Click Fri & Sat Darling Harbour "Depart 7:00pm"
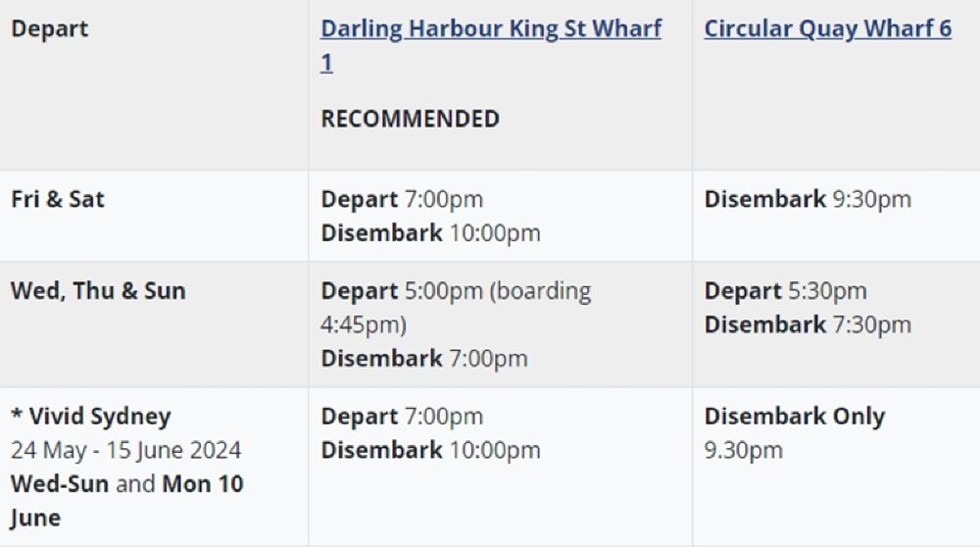Viewport: 980px width, 547px height. click(x=402, y=199)
